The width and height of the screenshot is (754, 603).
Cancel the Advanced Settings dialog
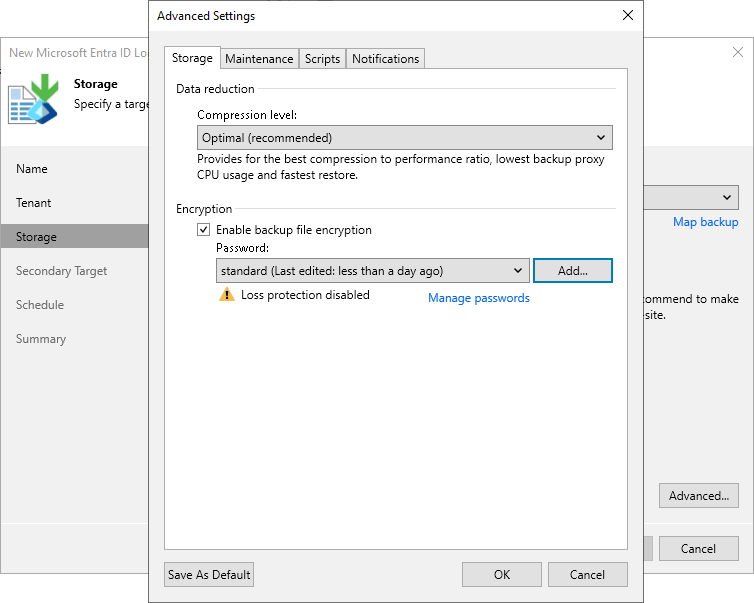(587, 574)
